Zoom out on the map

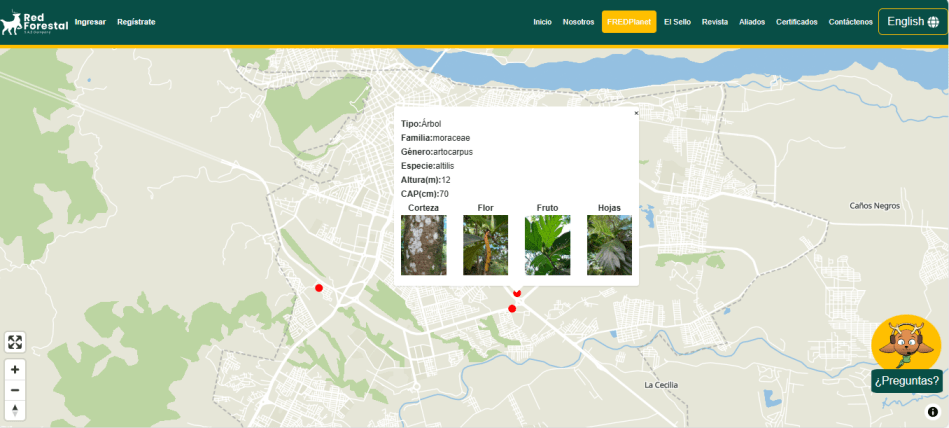pos(15,390)
